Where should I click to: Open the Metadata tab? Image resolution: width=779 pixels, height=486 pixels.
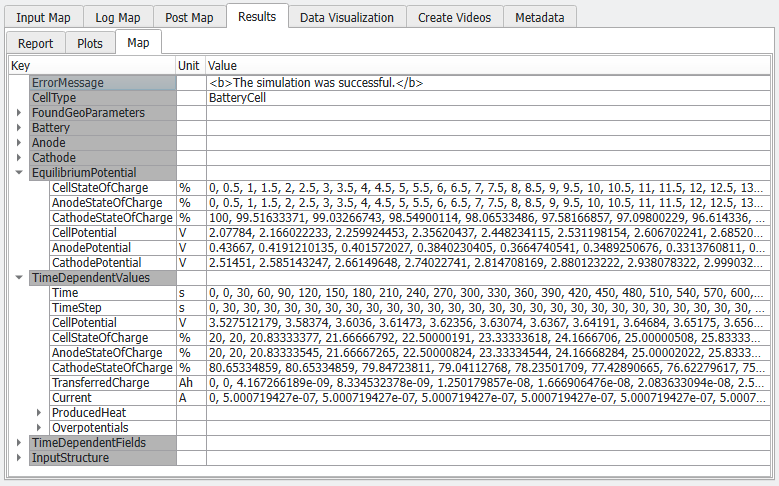pos(540,17)
